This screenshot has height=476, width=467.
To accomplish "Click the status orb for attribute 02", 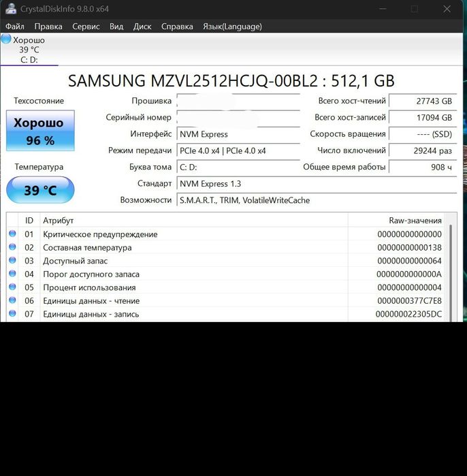I will click(12, 247).
